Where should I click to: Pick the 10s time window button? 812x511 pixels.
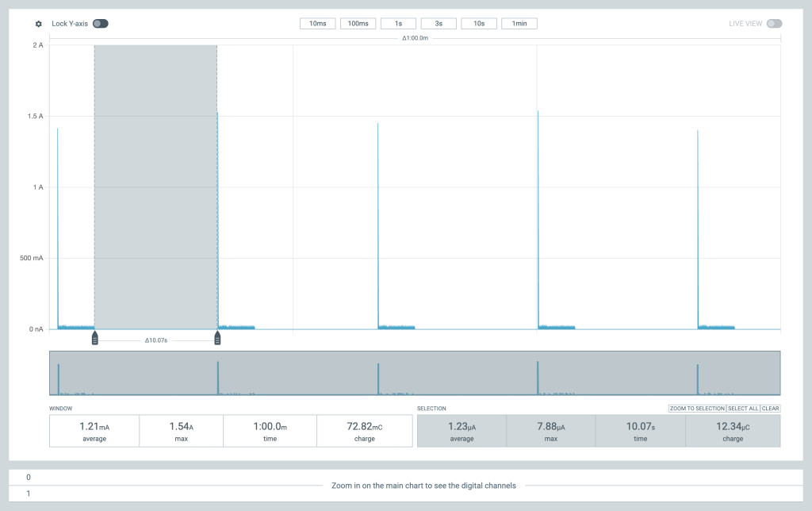[479, 24]
